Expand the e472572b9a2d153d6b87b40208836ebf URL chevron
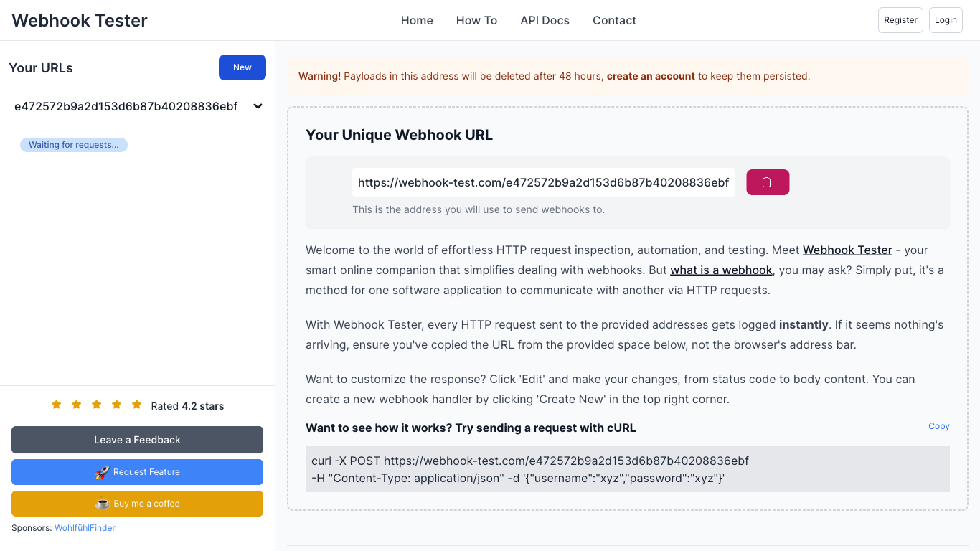Image resolution: width=980 pixels, height=551 pixels. pyautogui.click(x=258, y=106)
